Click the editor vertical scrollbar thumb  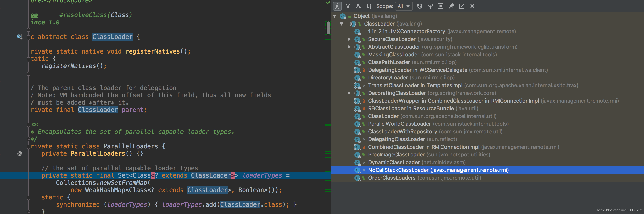click(328, 28)
